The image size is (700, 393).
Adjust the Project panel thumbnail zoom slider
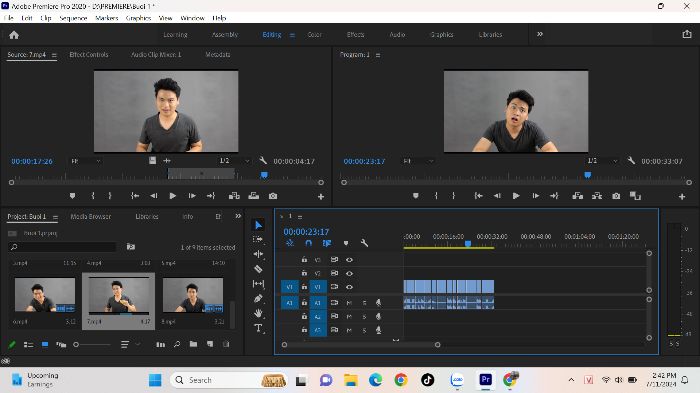point(93,344)
